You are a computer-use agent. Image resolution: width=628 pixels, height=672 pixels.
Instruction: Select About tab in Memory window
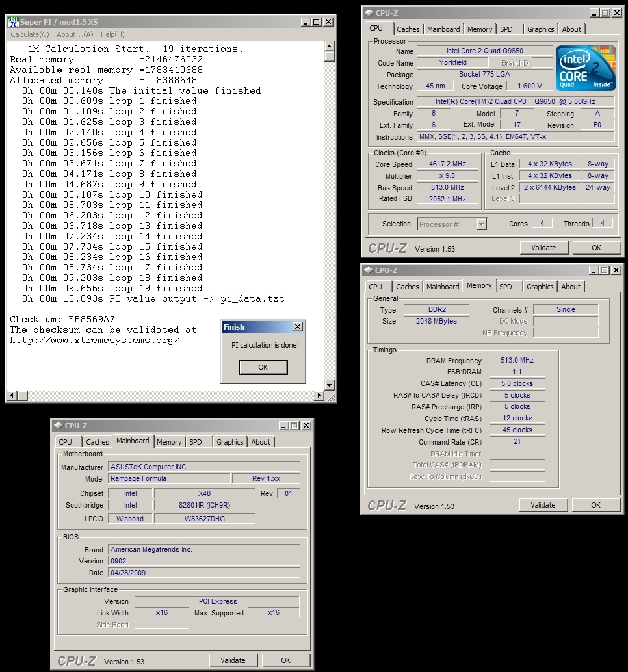tap(571, 287)
